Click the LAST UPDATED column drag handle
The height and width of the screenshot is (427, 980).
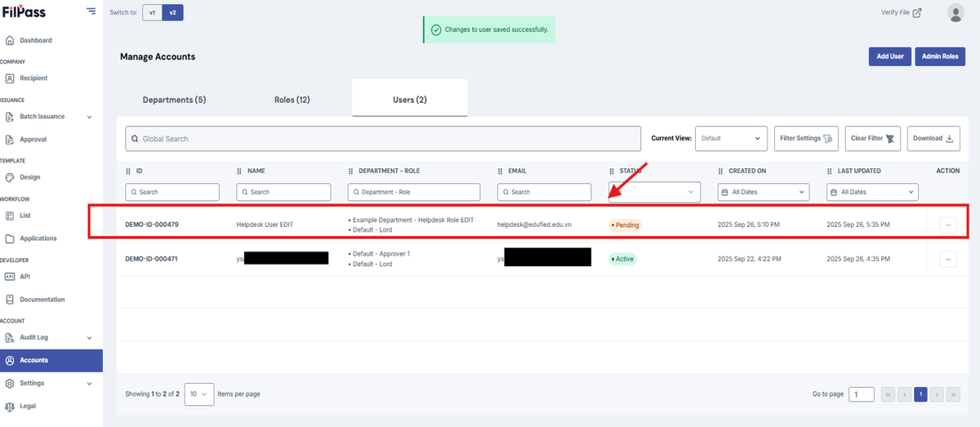click(x=829, y=171)
